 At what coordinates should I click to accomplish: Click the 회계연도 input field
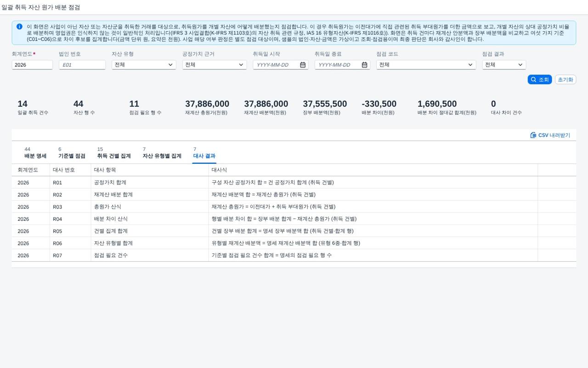32,65
